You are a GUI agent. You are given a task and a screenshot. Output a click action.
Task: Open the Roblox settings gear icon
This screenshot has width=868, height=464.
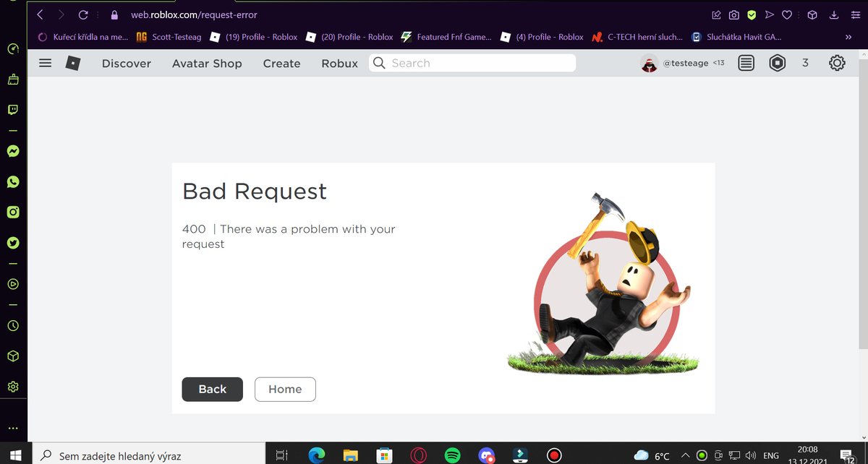[x=837, y=64]
